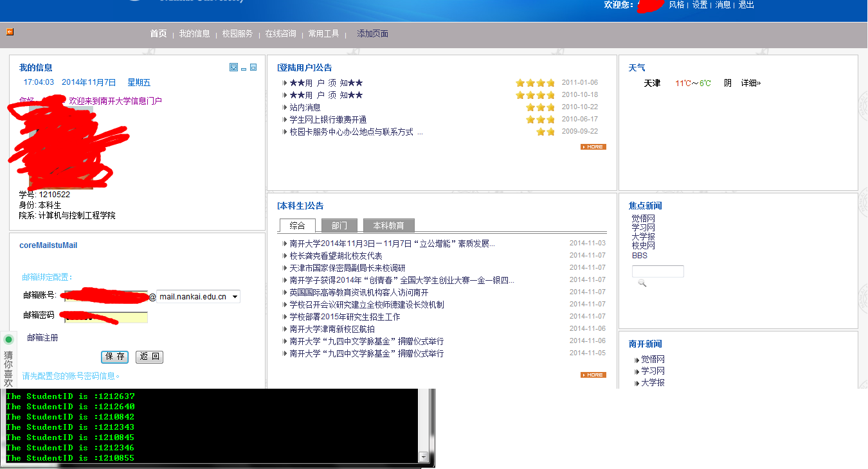
Task: Click the console scrollbar down arrow
Action: click(423, 457)
